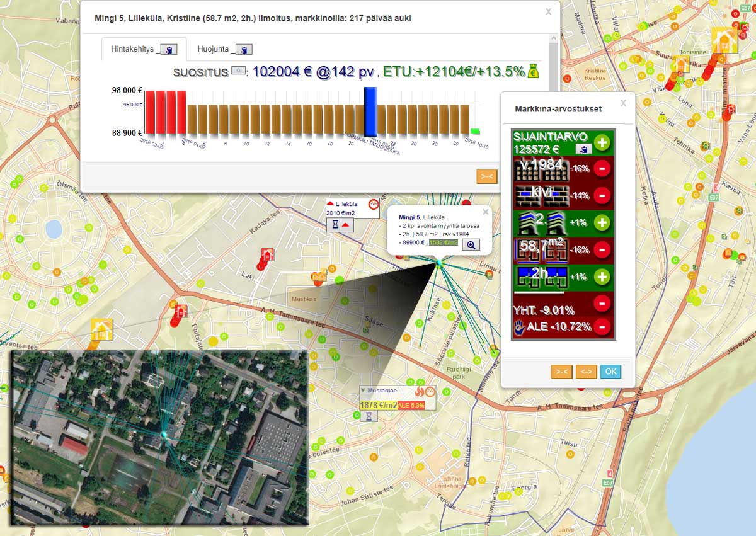
Task: Click the yellow house marker left of aerial photo
Action: pos(101,329)
